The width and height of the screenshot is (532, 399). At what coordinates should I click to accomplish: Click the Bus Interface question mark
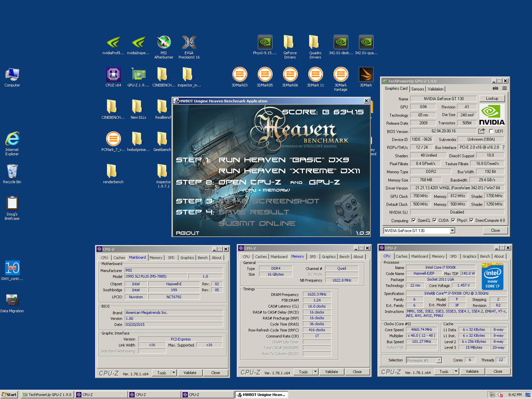click(x=503, y=147)
